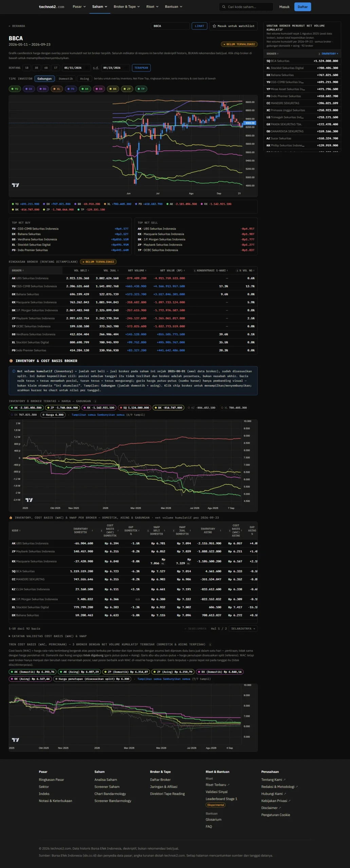Click the start date field 05/11/2026
This screenshot has width=350, height=868.
(76, 68)
